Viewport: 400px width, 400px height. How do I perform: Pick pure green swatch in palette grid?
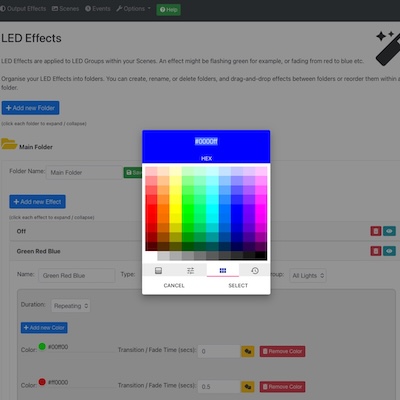[188, 209]
